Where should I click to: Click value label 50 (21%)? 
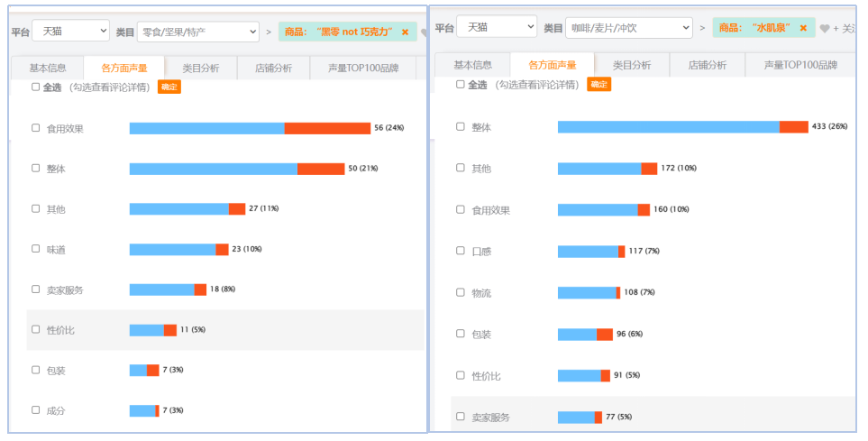pyautogui.click(x=363, y=169)
